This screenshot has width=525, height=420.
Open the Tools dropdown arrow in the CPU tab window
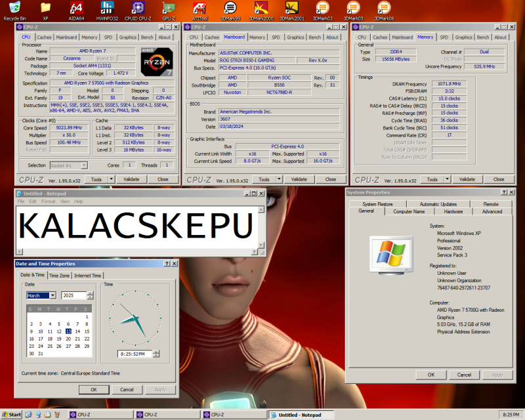(112, 179)
